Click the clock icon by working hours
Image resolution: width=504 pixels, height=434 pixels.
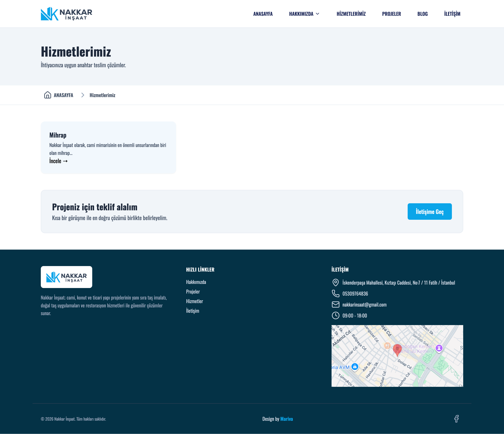(335, 315)
